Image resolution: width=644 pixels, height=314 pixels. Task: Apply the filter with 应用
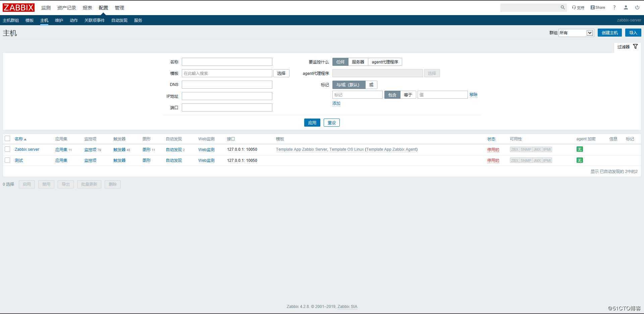click(x=312, y=123)
